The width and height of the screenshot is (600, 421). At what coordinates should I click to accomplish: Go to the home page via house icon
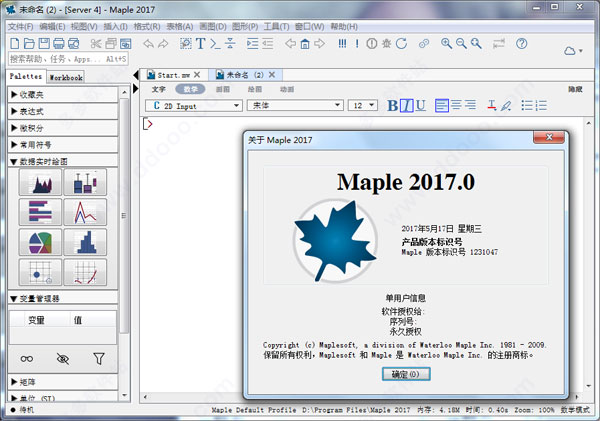pos(305,44)
